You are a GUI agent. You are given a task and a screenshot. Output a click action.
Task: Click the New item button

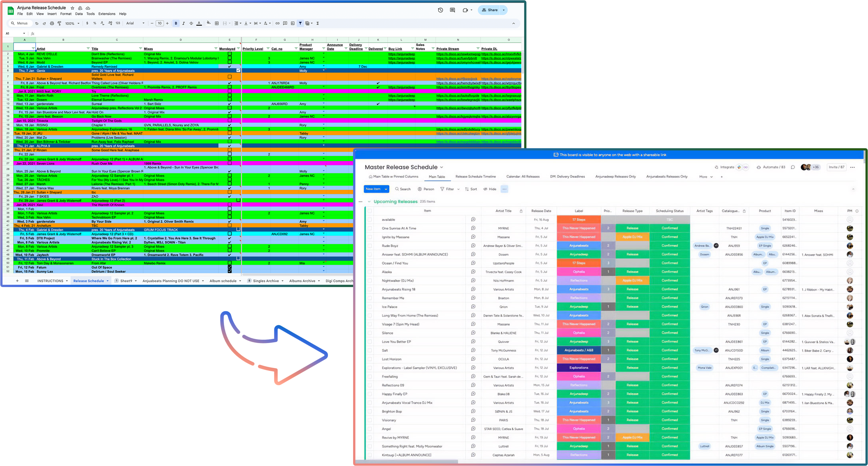(x=373, y=189)
